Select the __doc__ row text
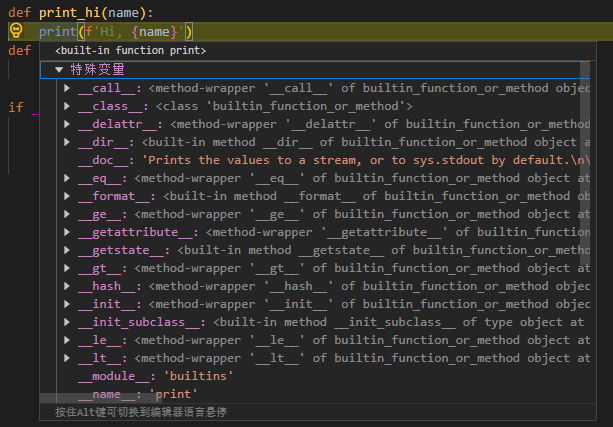The image size is (613, 427). click(x=333, y=160)
